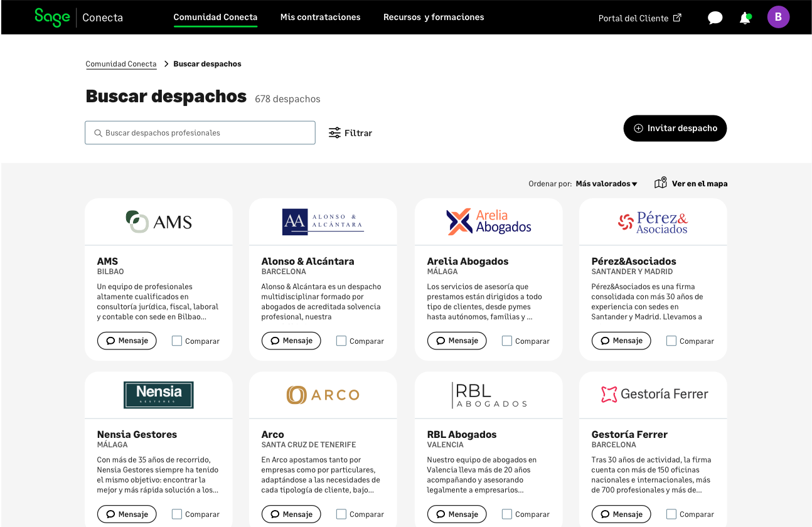812x527 pixels.
Task: Open the chat messages icon
Action: [715, 18]
